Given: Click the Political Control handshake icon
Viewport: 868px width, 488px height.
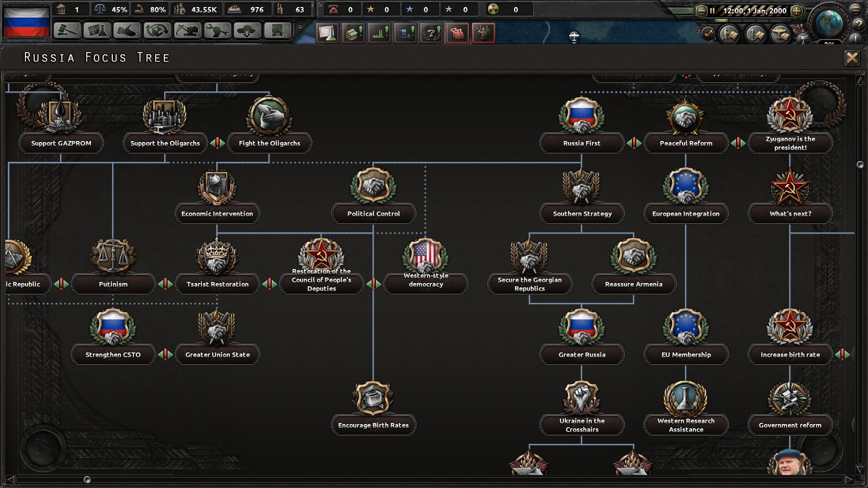Looking at the screenshot, I should (373, 187).
